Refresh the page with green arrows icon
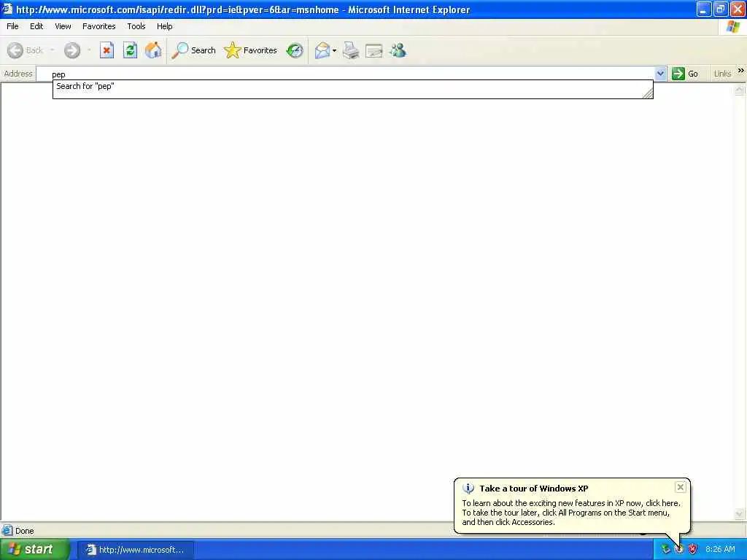This screenshot has height=560, width=747. pyautogui.click(x=130, y=50)
